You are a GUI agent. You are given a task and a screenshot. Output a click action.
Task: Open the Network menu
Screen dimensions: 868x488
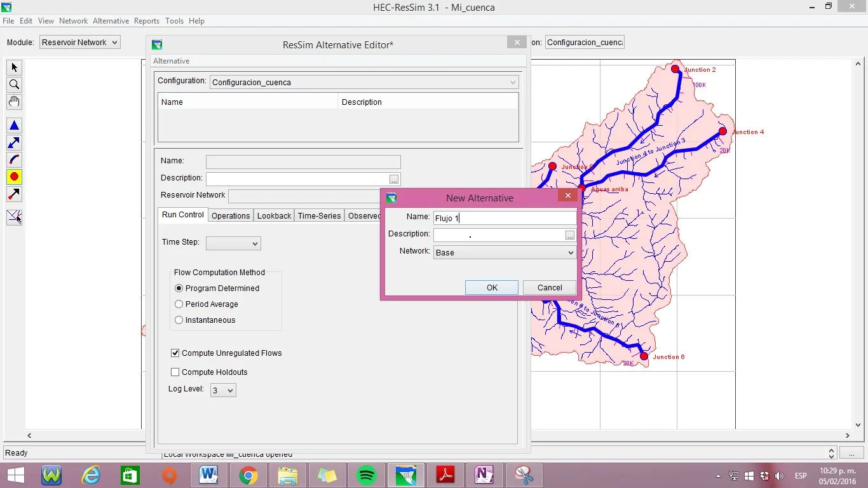tap(73, 21)
